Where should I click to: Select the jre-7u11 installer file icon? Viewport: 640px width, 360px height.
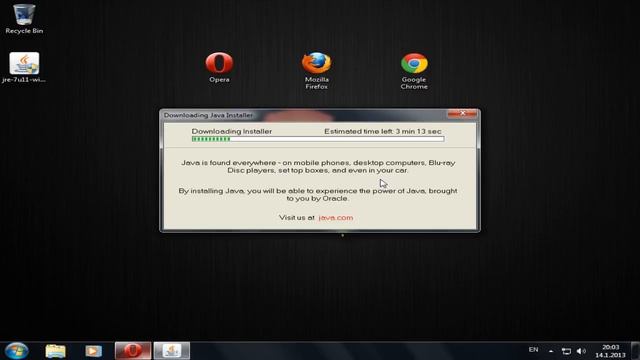(x=24, y=67)
